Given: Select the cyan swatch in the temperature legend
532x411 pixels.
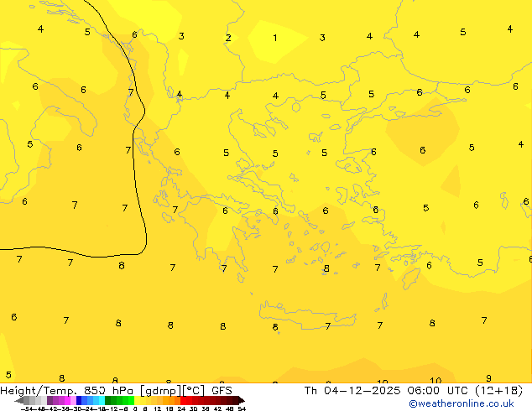Looking at the screenshot, I should point(102,400).
